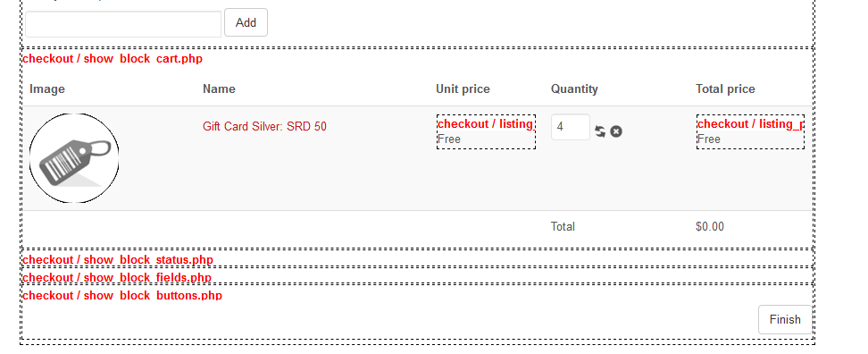
Task: Click the Add coupon button
Action: coord(246,22)
